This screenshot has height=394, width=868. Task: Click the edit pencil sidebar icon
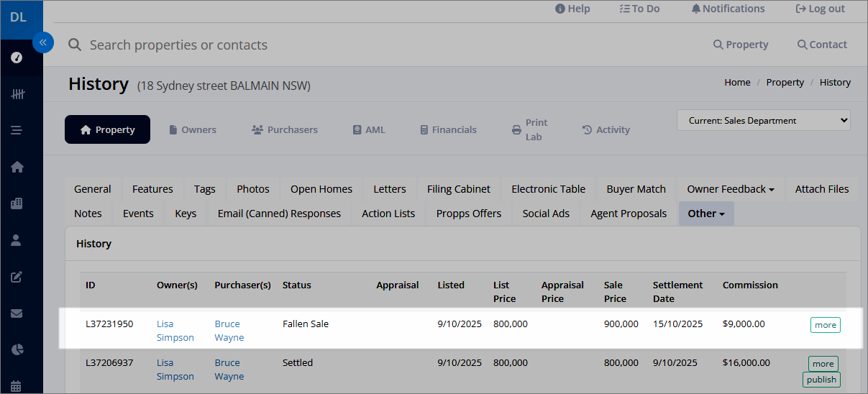[17, 277]
